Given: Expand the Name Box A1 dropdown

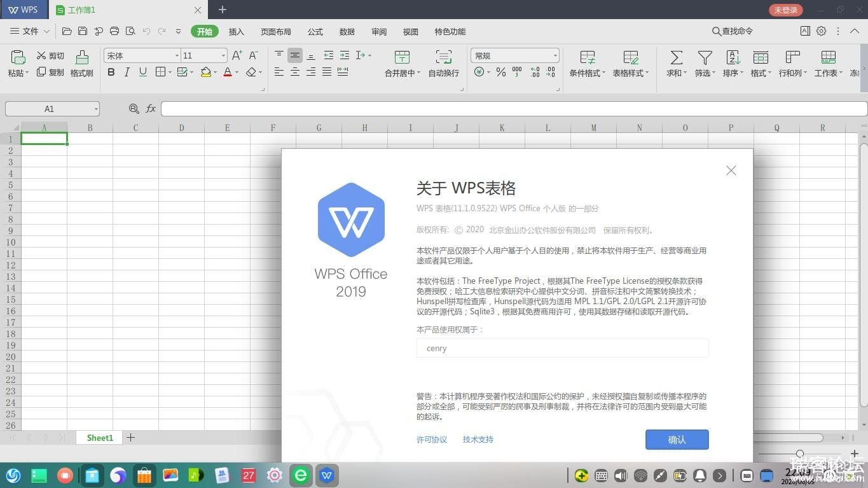Looking at the screenshot, I should (95, 109).
